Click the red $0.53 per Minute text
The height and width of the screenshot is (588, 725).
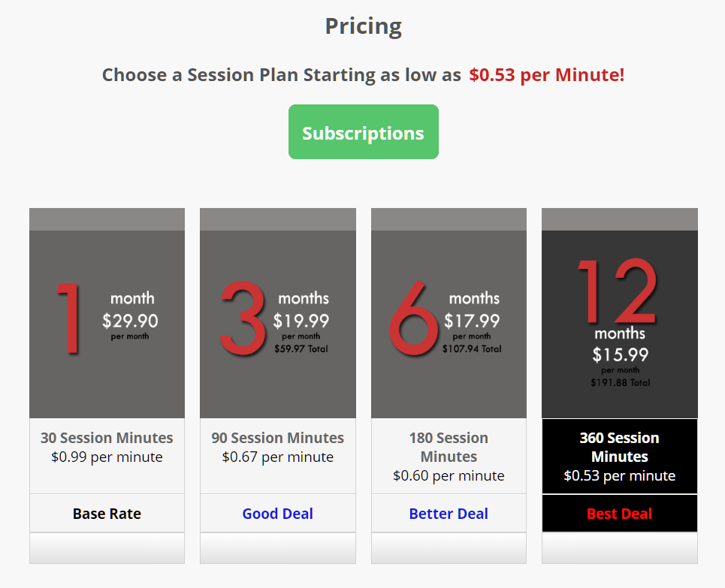point(546,75)
